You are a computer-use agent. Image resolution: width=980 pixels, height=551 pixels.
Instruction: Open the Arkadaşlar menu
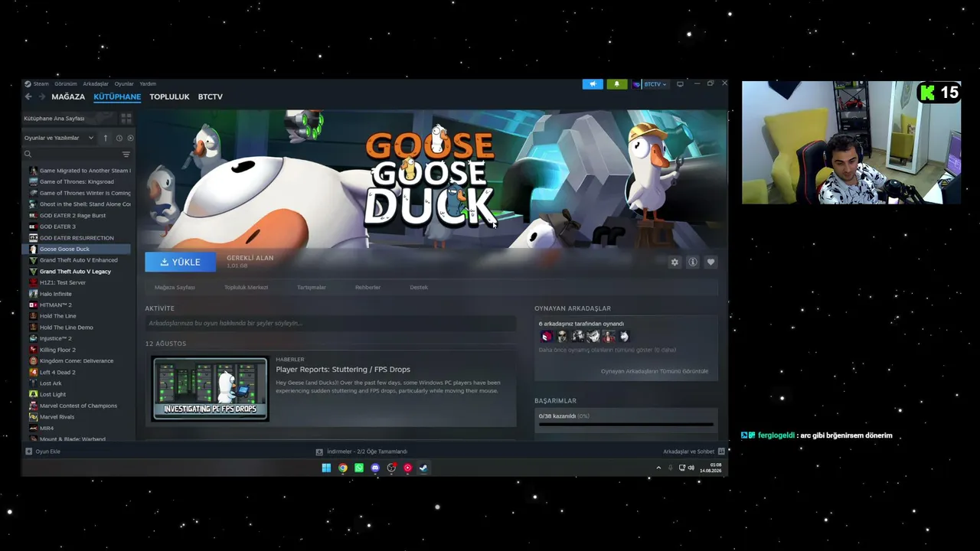[x=96, y=84]
